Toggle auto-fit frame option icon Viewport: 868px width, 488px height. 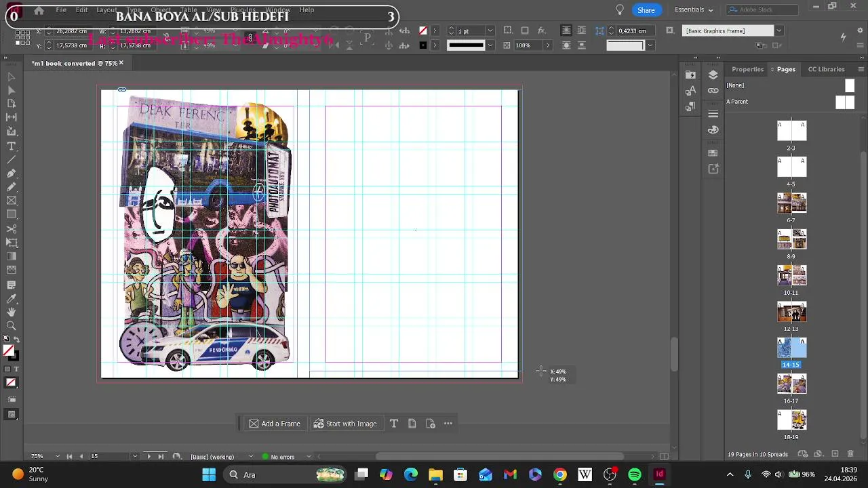tap(669, 30)
